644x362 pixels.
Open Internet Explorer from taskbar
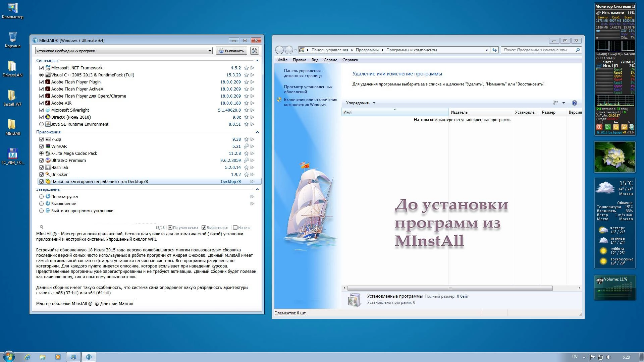27,357
